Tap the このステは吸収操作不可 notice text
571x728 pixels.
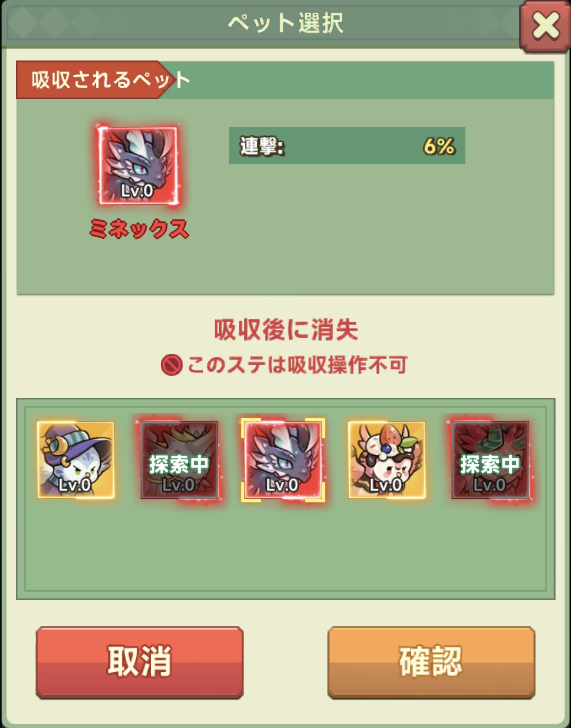pyautogui.click(x=297, y=365)
